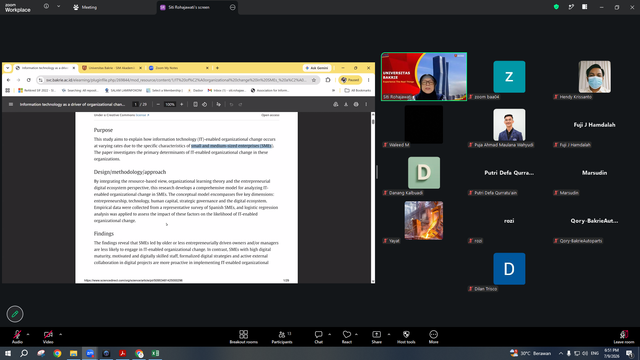Open a new browser tab with plus button

[x=217, y=68]
